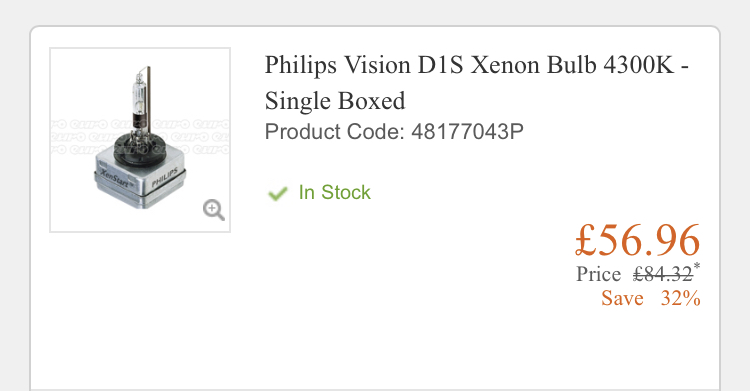Screen dimensions: 750x391
Task: Click the XenStart label on the bulb base
Action: point(117,179)
